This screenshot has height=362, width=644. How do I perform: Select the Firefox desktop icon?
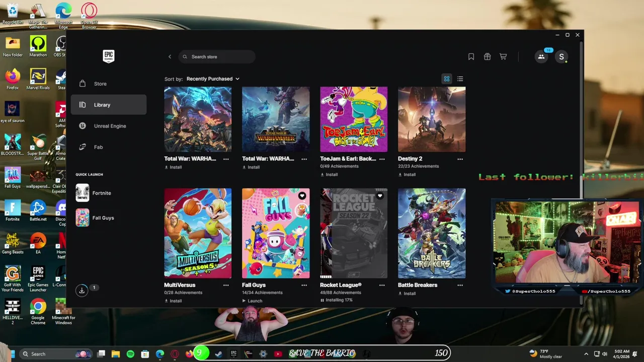(13, 79)
